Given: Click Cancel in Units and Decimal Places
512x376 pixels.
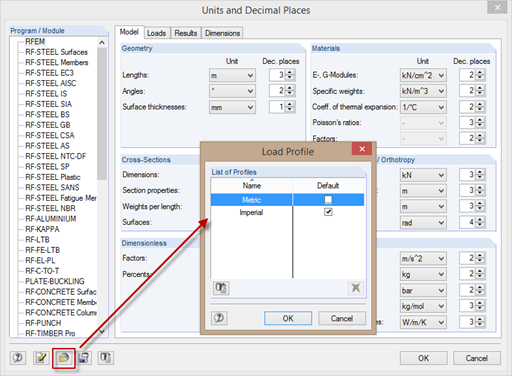Looking at the screenshot, I should click(x=477, y=358).
